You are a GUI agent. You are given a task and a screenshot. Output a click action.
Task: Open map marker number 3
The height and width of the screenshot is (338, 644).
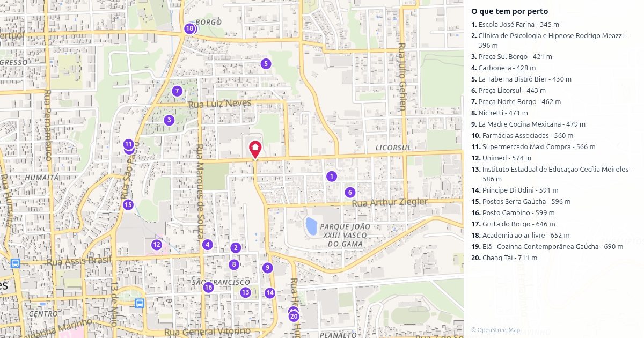point(169,120)
